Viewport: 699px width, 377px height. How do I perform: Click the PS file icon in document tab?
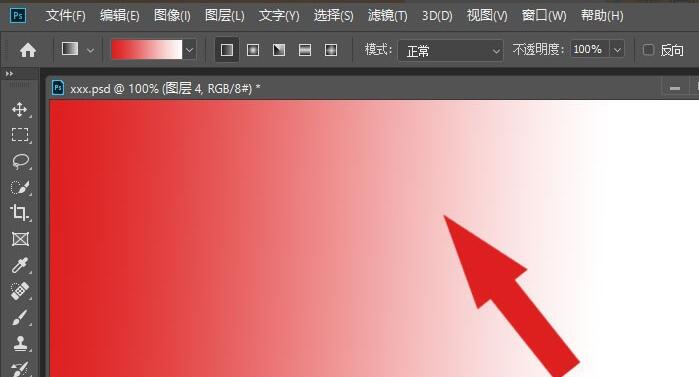[58, 87]
